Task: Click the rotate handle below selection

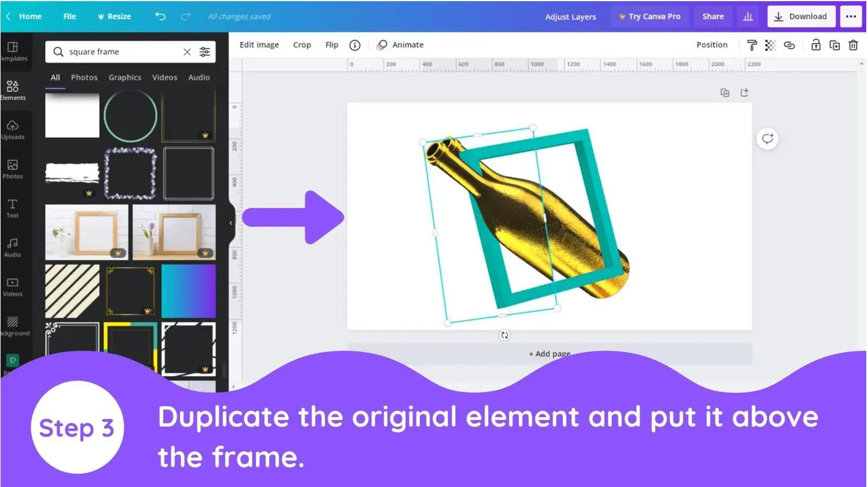Action: tap(504, 335)
